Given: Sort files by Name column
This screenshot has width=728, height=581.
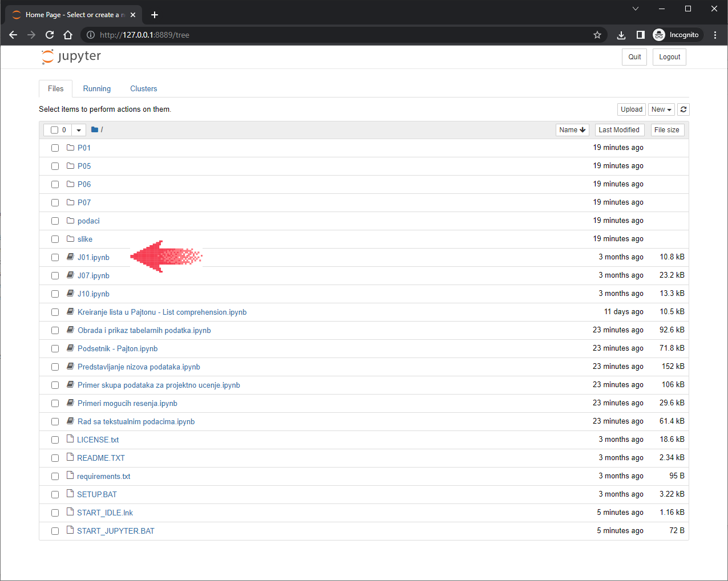Looking at the screenshot, I should (x=572, y=130).
